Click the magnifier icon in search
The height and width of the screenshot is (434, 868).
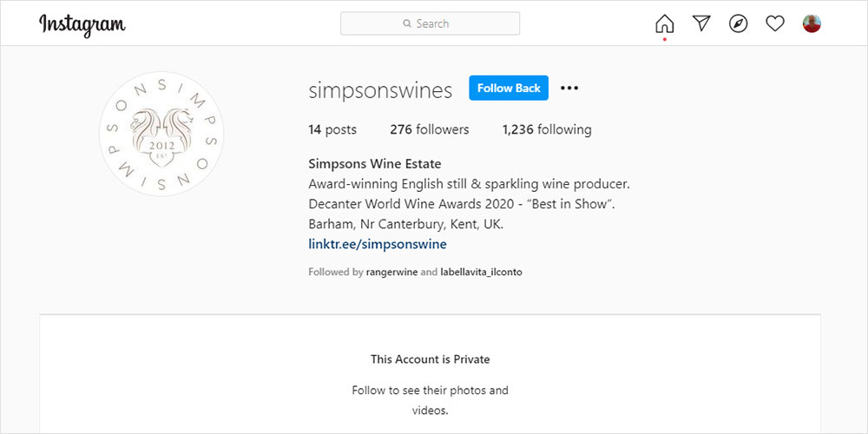pyautogui.click(x=407, y=24)
